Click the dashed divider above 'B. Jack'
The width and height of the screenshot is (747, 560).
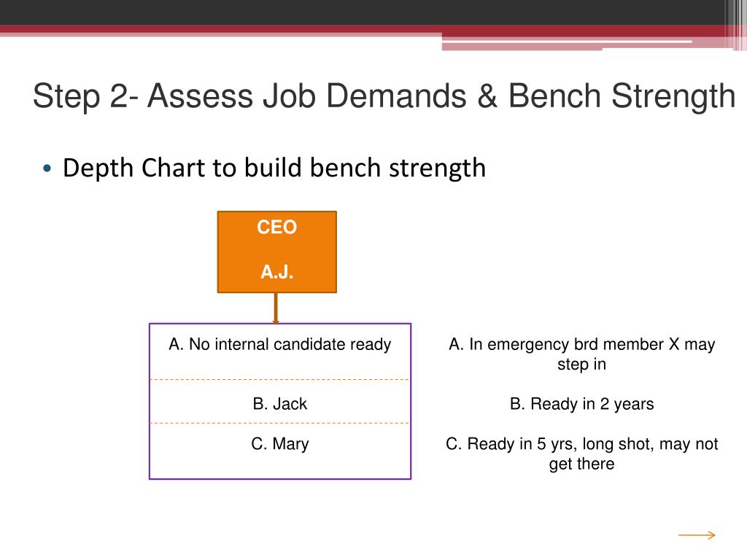[x=279, y=379]
